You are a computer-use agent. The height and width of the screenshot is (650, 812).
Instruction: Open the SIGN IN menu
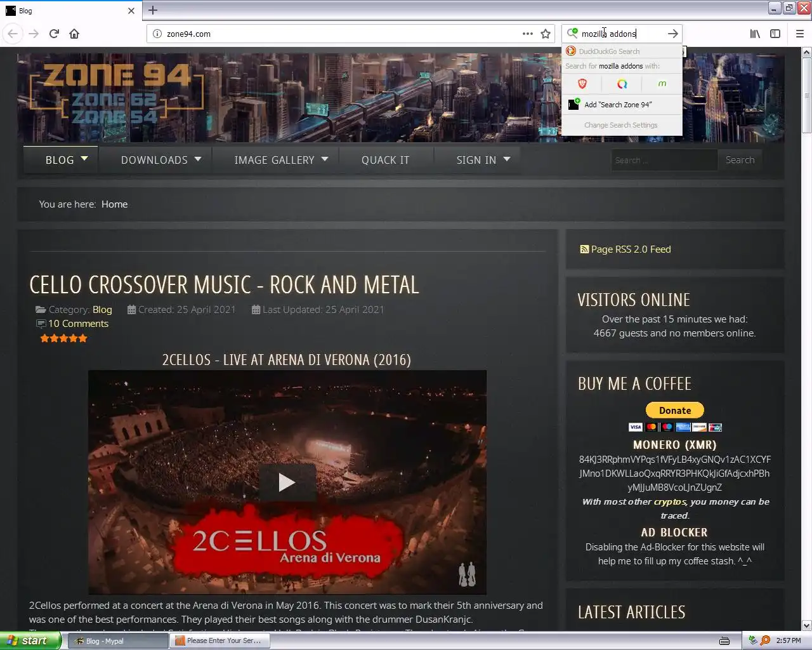tap(476, 160)
